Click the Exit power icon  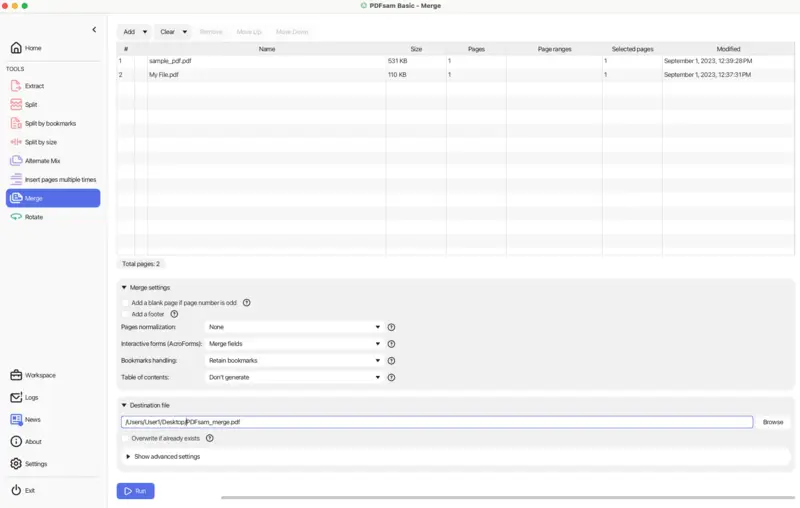pyautogui.click(x=16, y=490)
